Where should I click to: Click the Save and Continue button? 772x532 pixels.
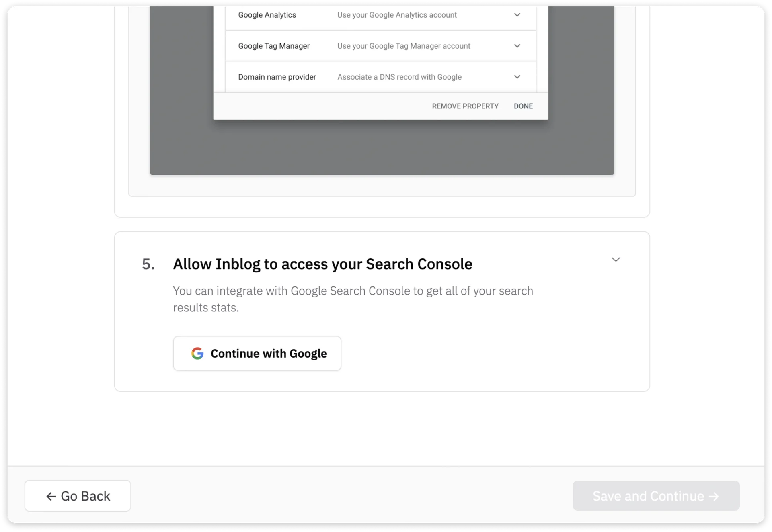[x=655, y=496]
